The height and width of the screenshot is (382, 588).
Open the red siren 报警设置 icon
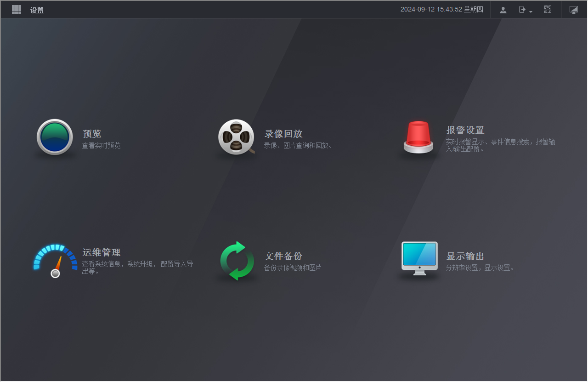point(418,137)
